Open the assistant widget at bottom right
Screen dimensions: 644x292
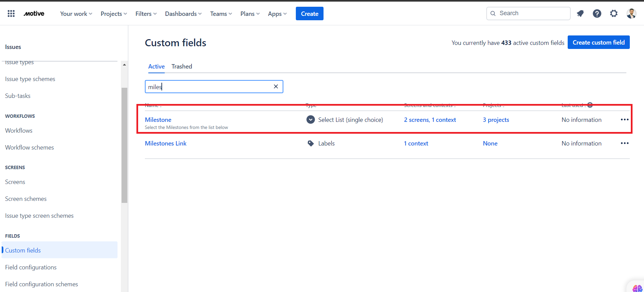pyautogui.click(x=637, y=288)
